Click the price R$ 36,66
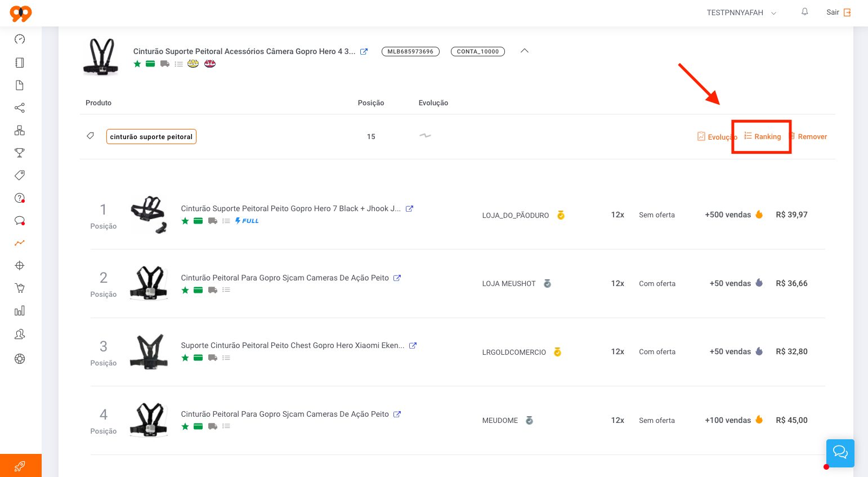 point(791,283)
